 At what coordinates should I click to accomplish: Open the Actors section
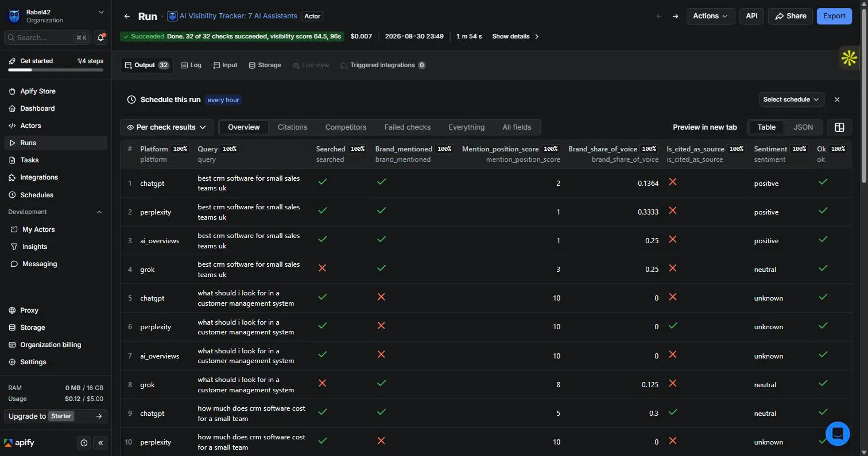56,126
